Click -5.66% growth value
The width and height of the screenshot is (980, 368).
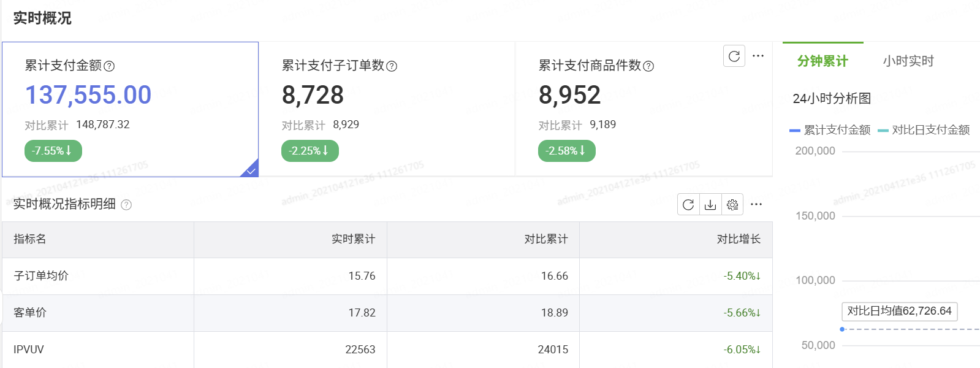[x=742, y=313]
